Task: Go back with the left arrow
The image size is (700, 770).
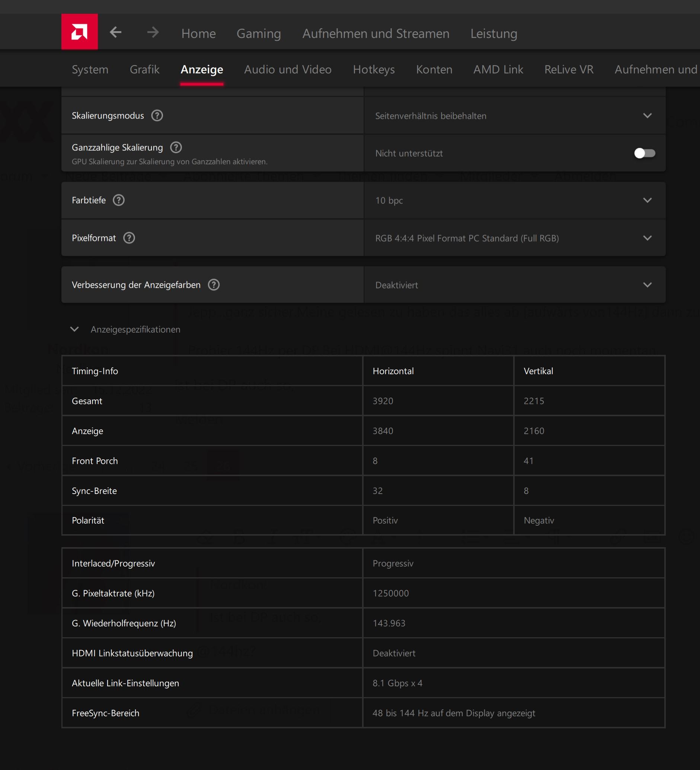Action: 115,32
